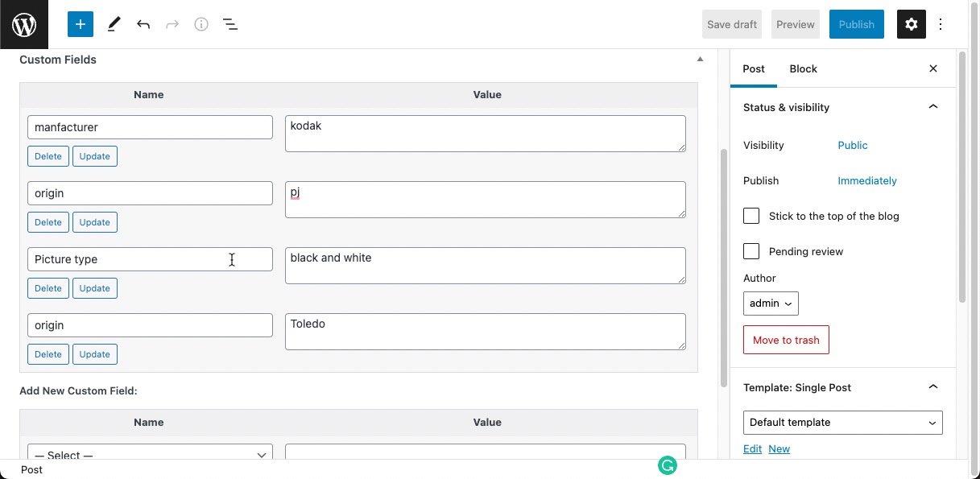Viewport: 980px width, 479px height.
Task: Click the Picture type name field
Action: coord(150,259)
